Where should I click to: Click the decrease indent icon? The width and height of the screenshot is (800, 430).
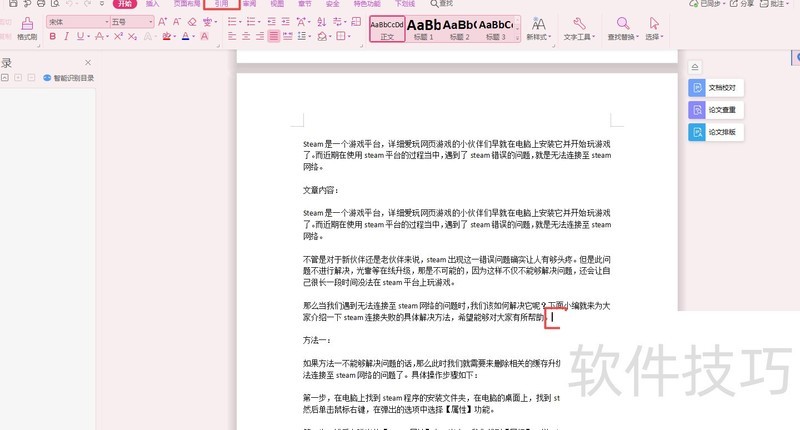point(271,21)
